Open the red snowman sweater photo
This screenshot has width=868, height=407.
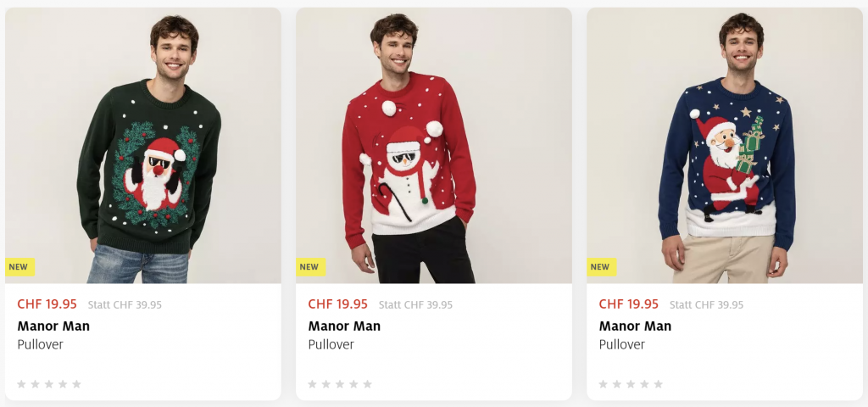tap(433, 144)
